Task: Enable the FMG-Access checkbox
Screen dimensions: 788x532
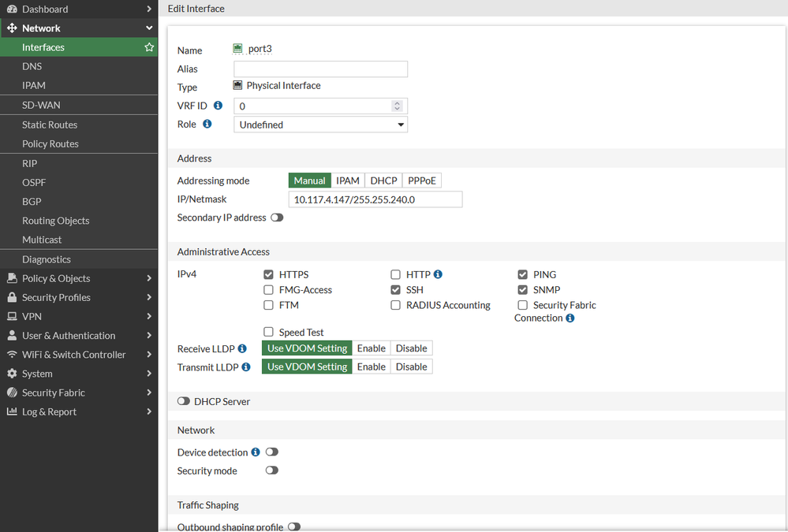Action: (x=269, y=290)
